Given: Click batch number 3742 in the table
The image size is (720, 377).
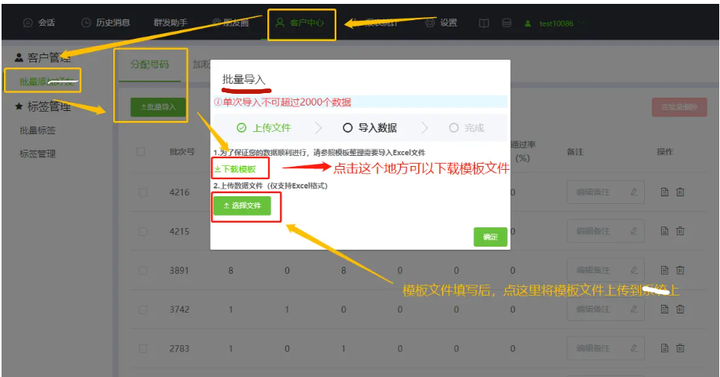Looking at the screenshot, I should tap(179, 309).
